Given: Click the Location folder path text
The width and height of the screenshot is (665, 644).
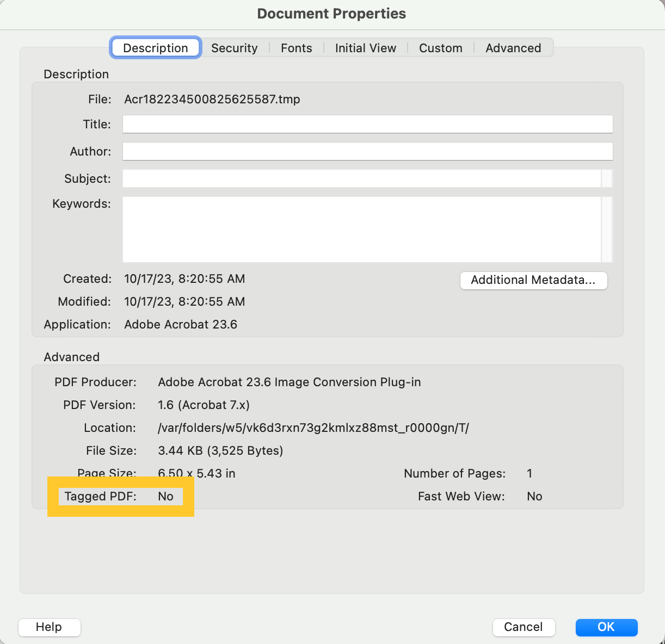Looking at the screenshot, I should [x=313, y=428].
